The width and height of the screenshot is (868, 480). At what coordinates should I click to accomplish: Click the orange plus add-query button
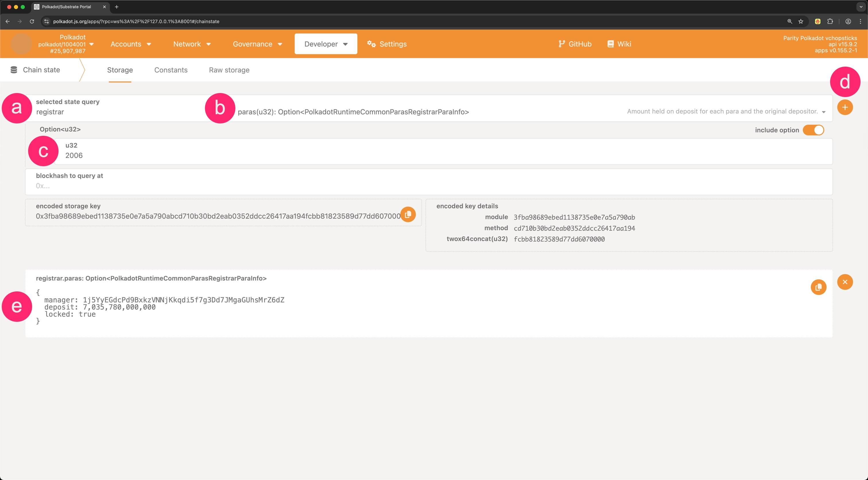click(x=845, y=108)
